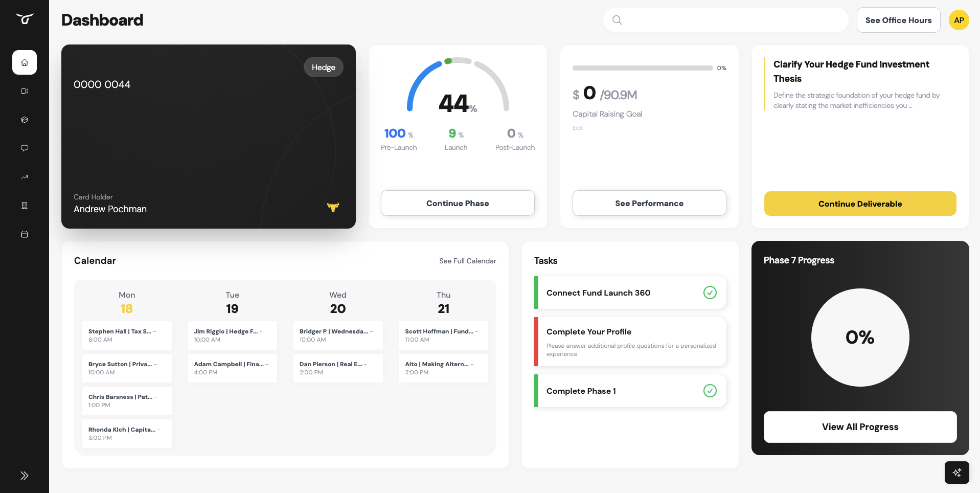
Task: Click the building icon in sidebar
Action: pyautogui.click(x=24, y=206)
